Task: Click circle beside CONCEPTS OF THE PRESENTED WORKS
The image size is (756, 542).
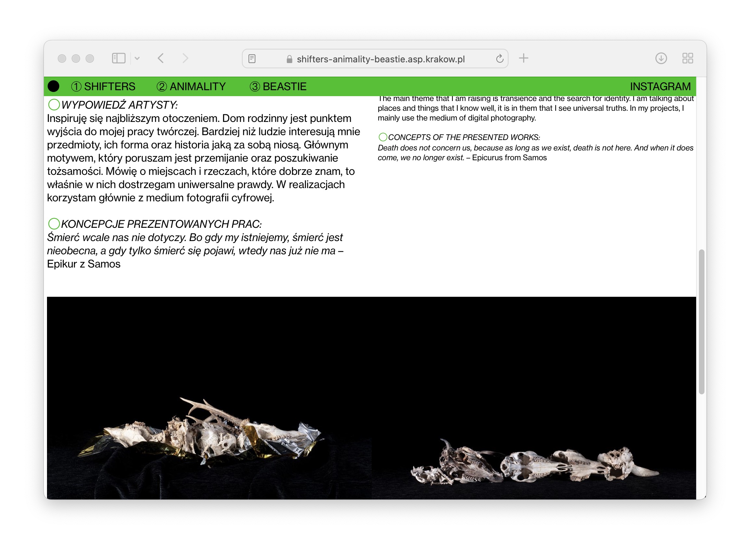Action: click(383, 137)
